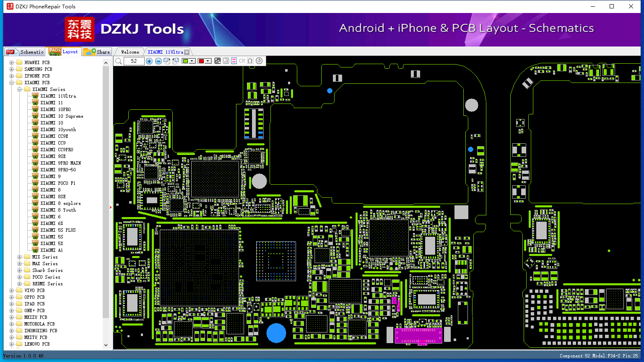Click the zoom value field showing 52
This screenshot has width=644, height=362.
134,61
